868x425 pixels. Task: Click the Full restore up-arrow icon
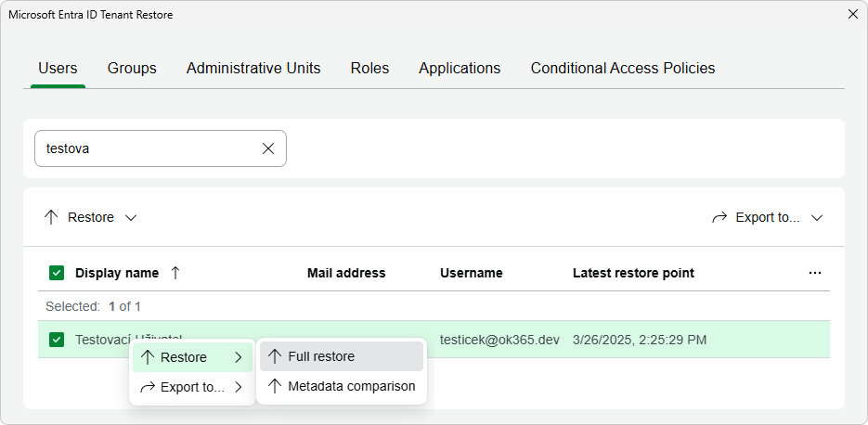(275, 356)
